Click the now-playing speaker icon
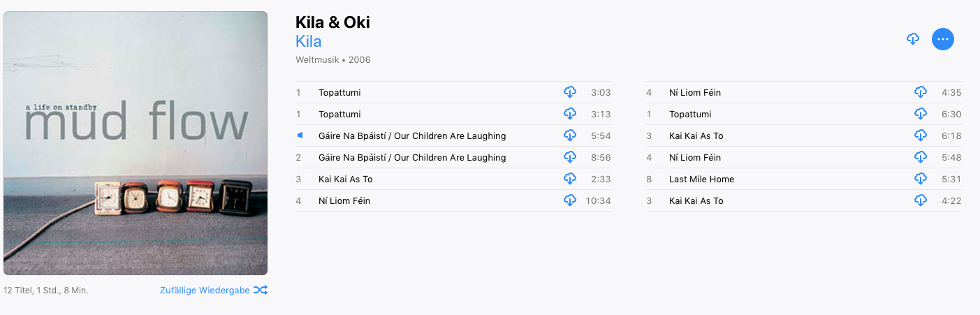 coord(300,135)
